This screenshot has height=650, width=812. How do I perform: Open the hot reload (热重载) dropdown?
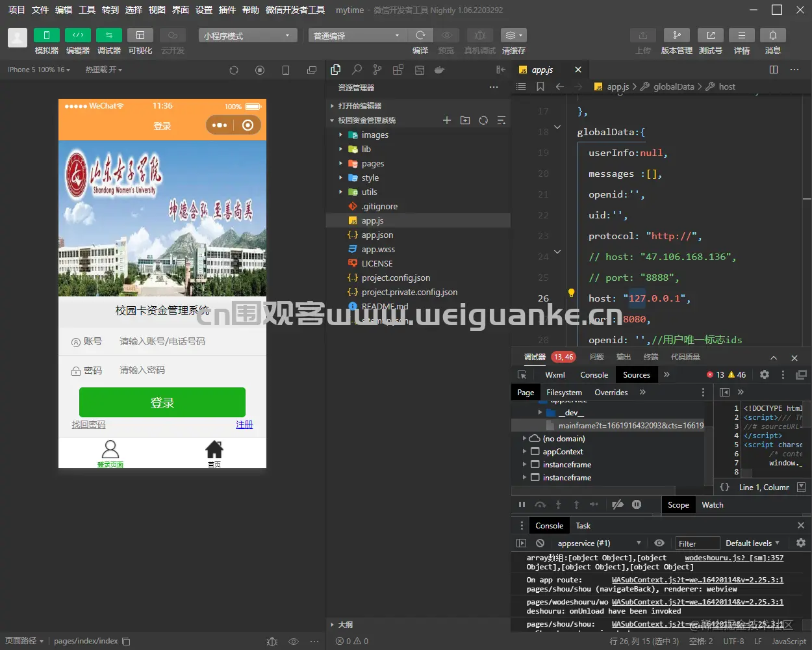pos(104,70)
